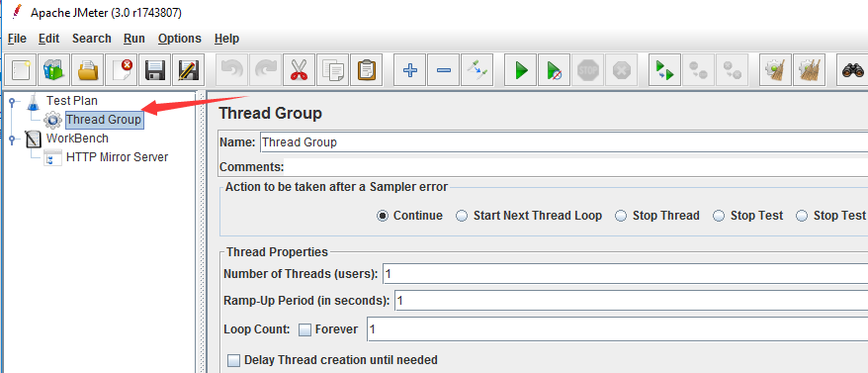Viewport: 868px width, 373px height.
Task: Click the Paste clipboard icon
Action: pyautogui.click(x=367, y=70)
